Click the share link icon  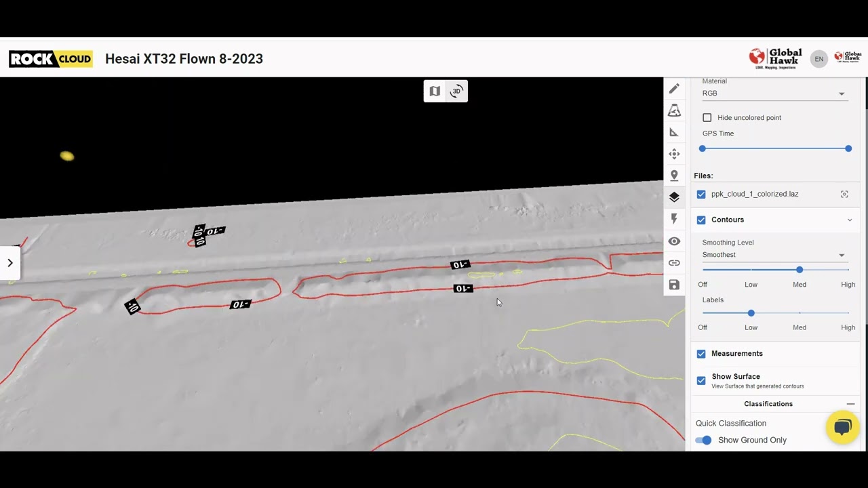(x=674, y=263)
